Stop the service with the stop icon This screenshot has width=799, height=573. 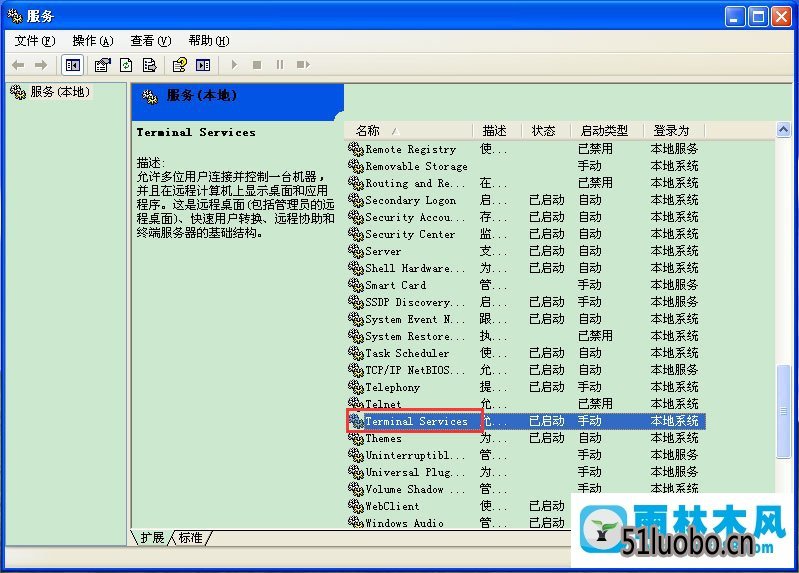[257, 65]
